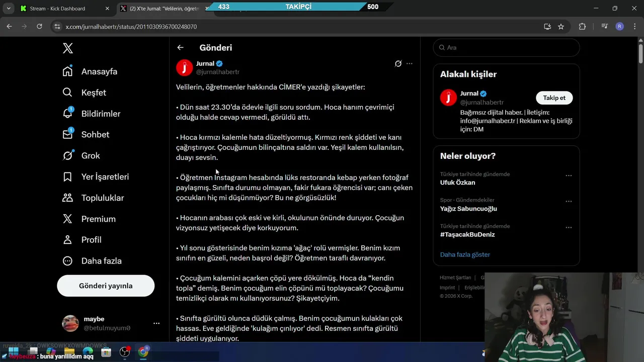Go back with the Gönderi arrow
This screenshot has width=644, height=362.
(x=180, y=48)
